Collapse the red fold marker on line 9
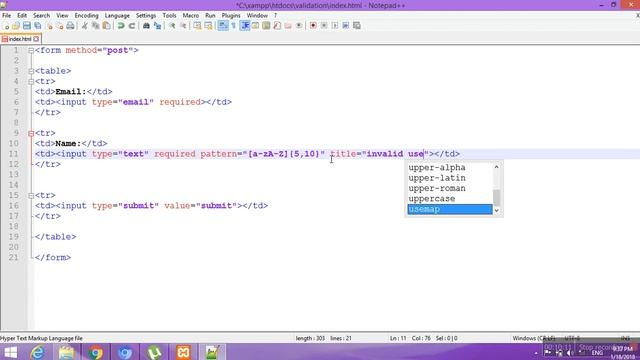640x360 pixels. pos(31,133)
